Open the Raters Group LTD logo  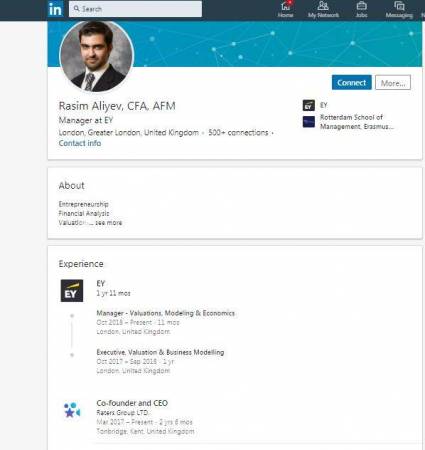click(x=72, y=410)
